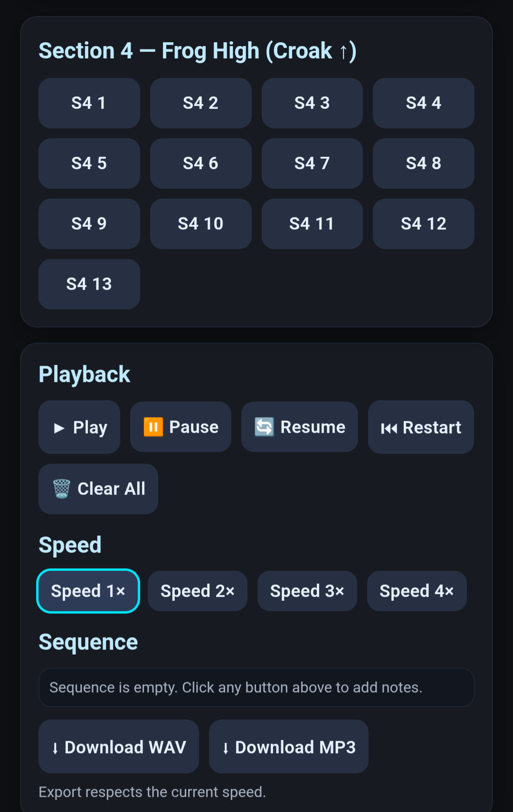Image resolution: width=513 pixels, height=812 pixels.
Task: Start playback with the Play button
Action: click(x=79, y=427)
